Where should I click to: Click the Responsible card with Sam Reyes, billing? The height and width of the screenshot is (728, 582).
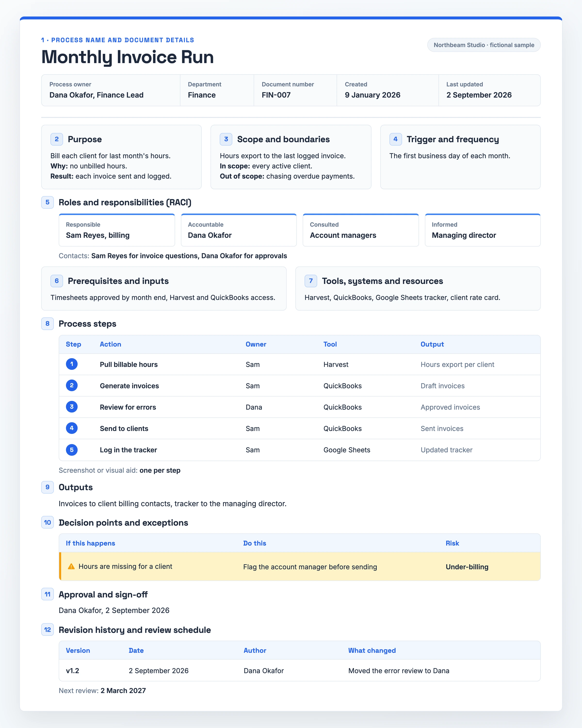(x=117, y=230)
